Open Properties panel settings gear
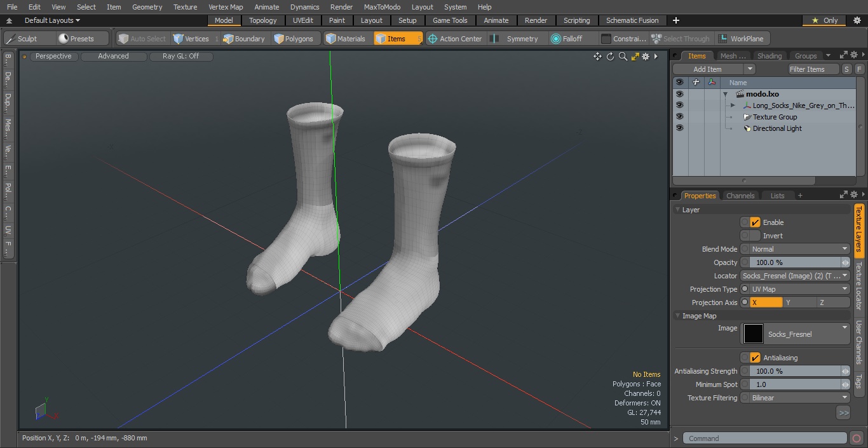This screenshot has width=868, height=448. point(854,195)
